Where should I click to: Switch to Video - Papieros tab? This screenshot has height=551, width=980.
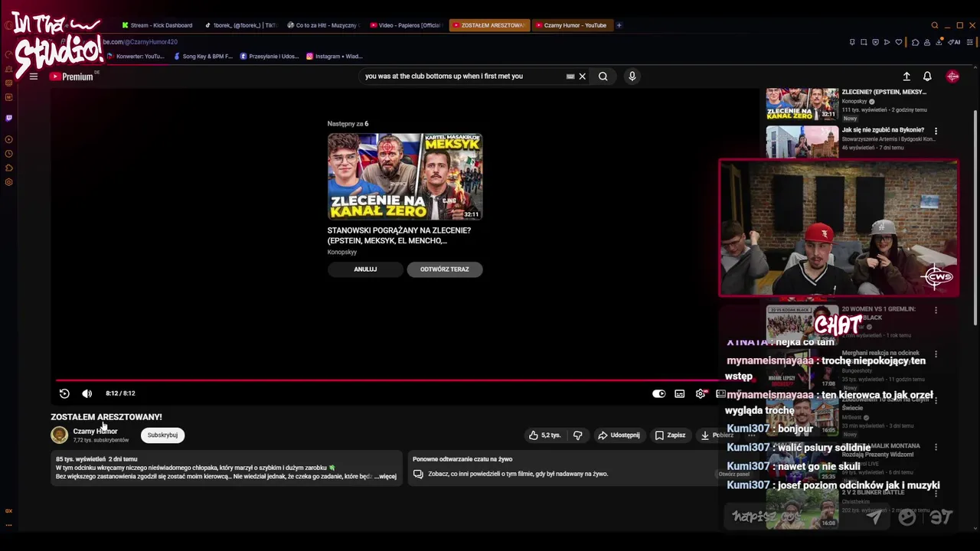405,25
